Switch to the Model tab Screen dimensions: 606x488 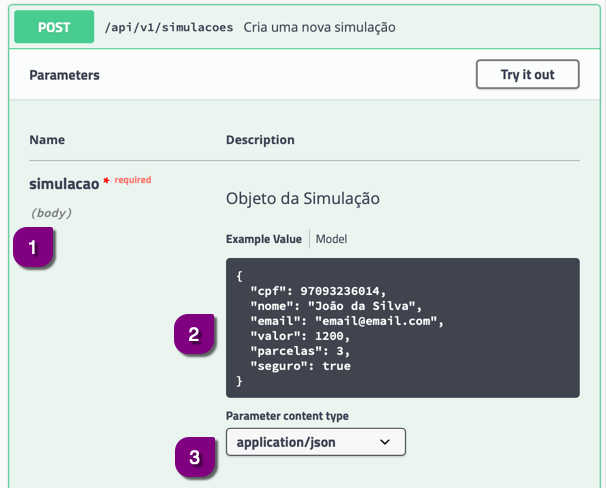tap(331, 239)
